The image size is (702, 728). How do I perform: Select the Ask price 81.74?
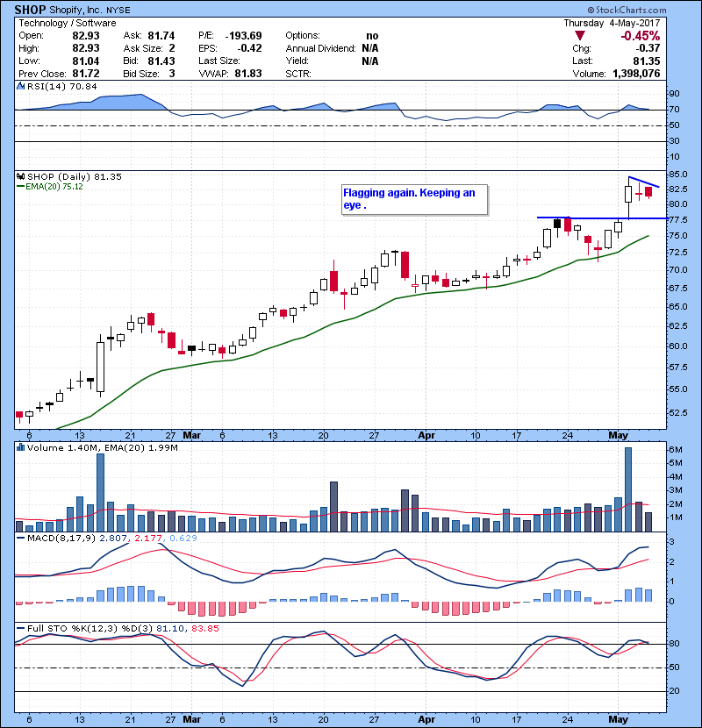[x=161, y=36]
